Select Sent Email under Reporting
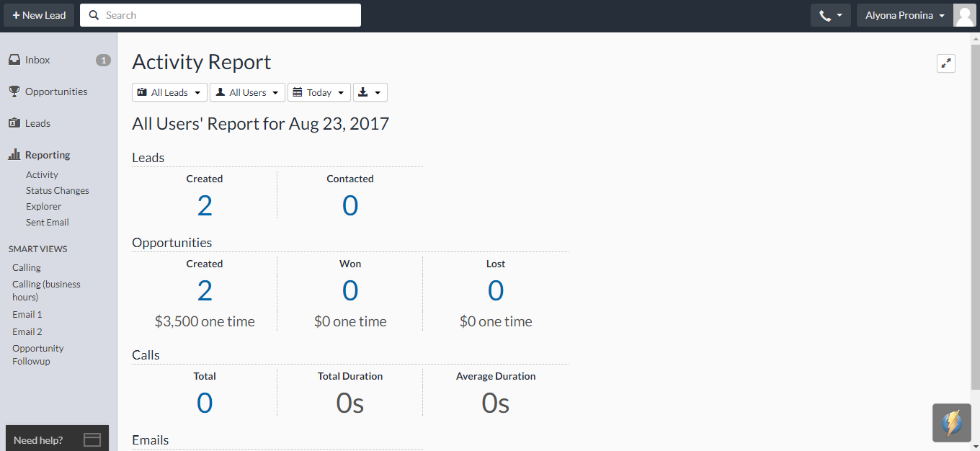 47,222
